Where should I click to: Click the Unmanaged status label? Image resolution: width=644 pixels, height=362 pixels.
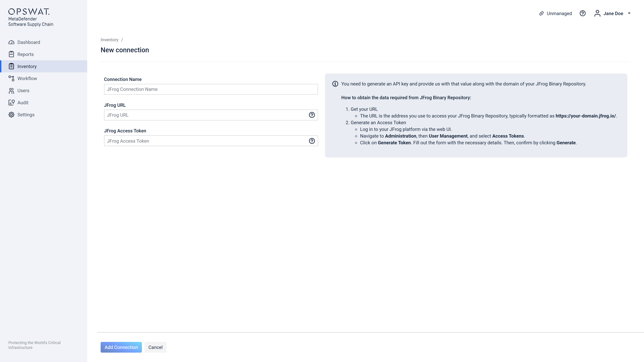[x=559, y=13]
